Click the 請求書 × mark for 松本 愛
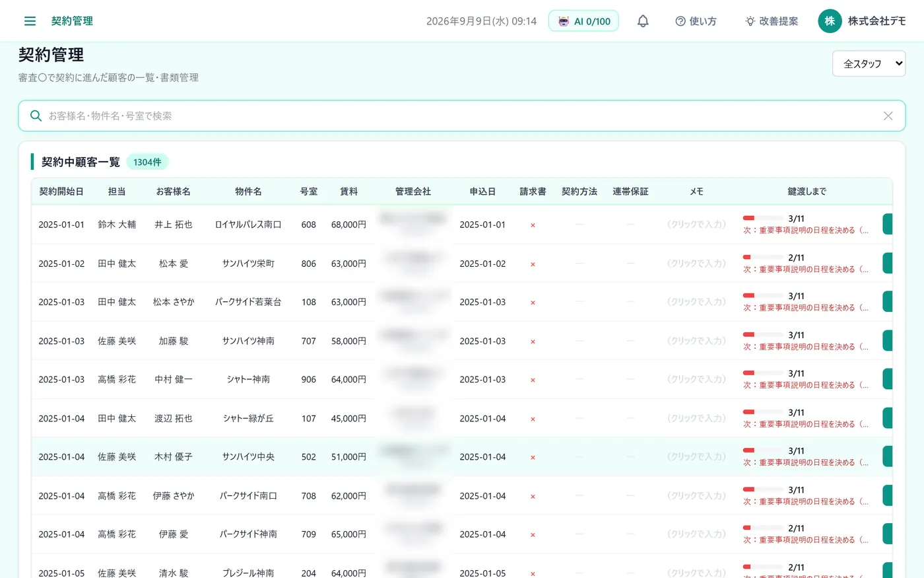This screenshot has width=924, height=578. pos(533,264)
